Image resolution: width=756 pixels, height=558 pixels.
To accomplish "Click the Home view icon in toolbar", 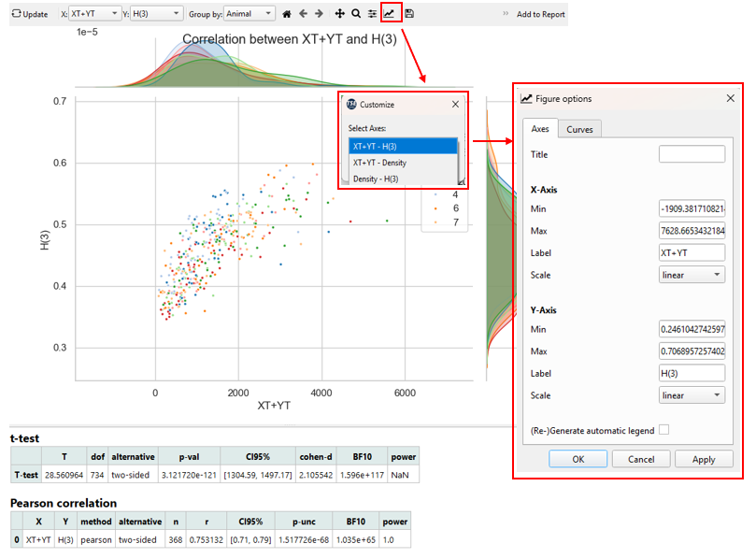I will point(286,13).
